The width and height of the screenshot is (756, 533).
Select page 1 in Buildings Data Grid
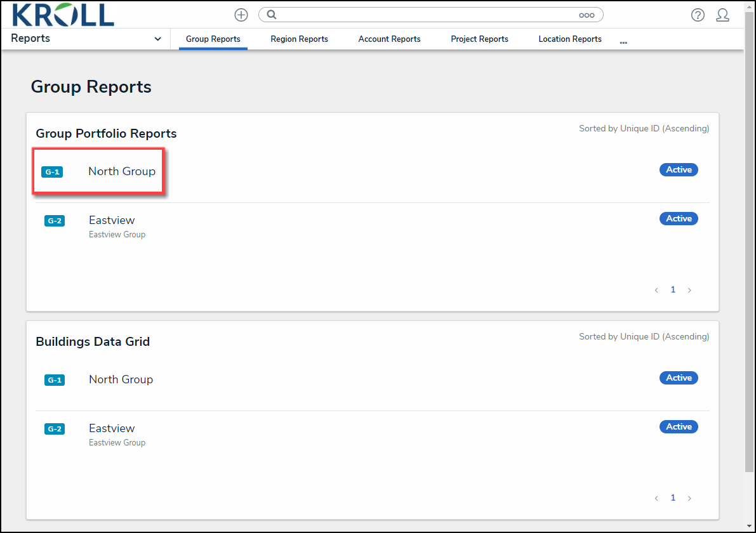[x=673, y=498]
